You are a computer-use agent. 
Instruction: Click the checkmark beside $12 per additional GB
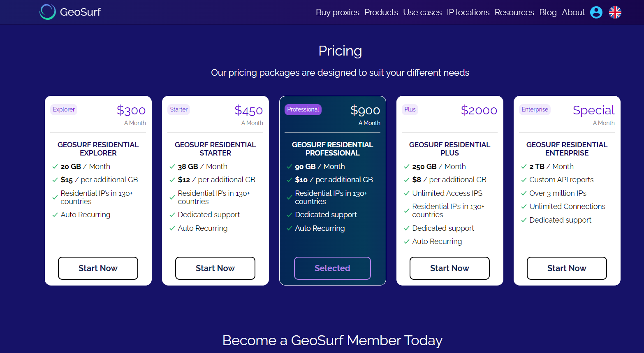pos(172,180)
